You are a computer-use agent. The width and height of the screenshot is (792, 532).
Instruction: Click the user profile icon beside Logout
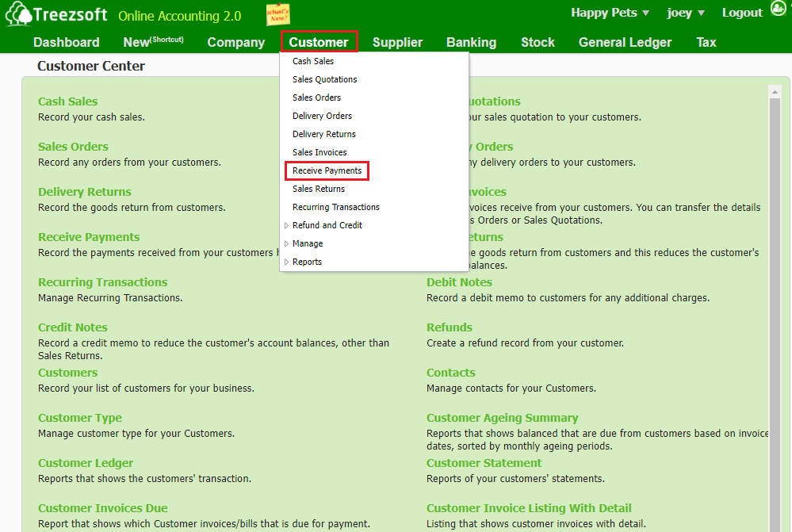(778, 10)
